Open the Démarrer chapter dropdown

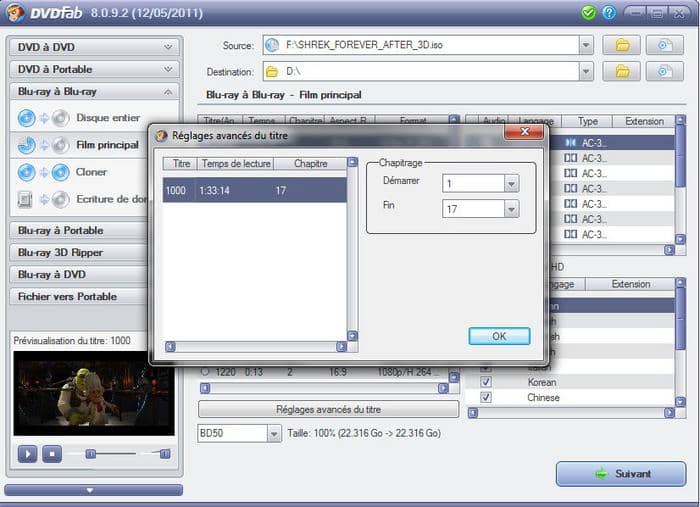(512, 183)
